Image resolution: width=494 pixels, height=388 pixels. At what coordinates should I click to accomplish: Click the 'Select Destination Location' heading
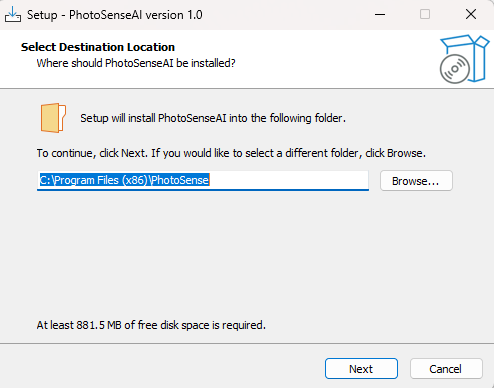[x=98, y=47]
